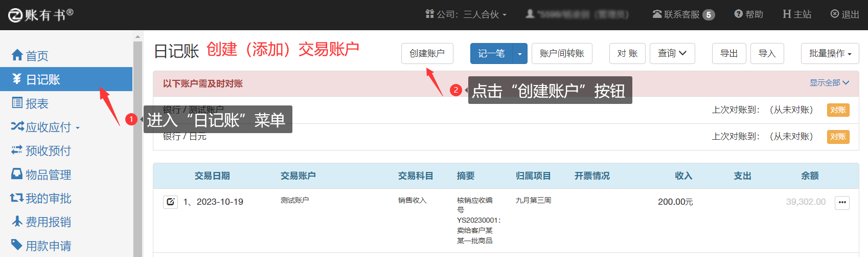Click the 账有书 logo in header

(x=41, y=15)
